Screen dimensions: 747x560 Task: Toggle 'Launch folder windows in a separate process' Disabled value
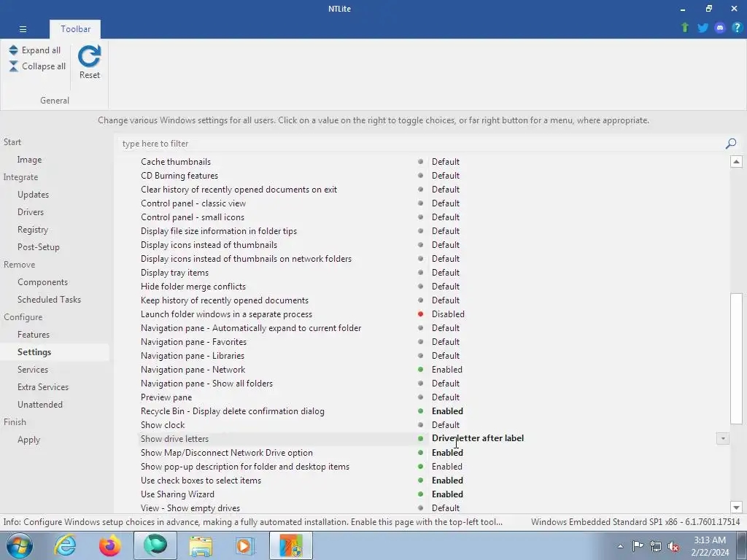tap(448, 314)
